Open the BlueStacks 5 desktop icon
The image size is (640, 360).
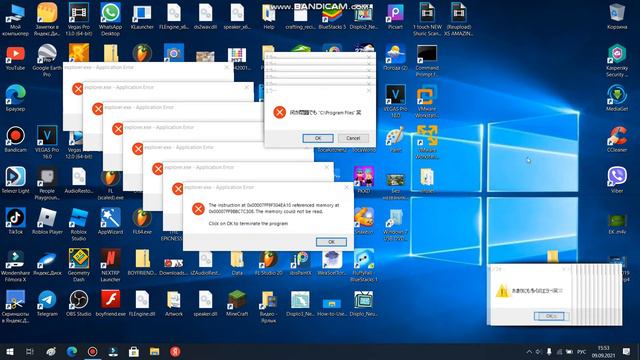click(x=332, y=16)
